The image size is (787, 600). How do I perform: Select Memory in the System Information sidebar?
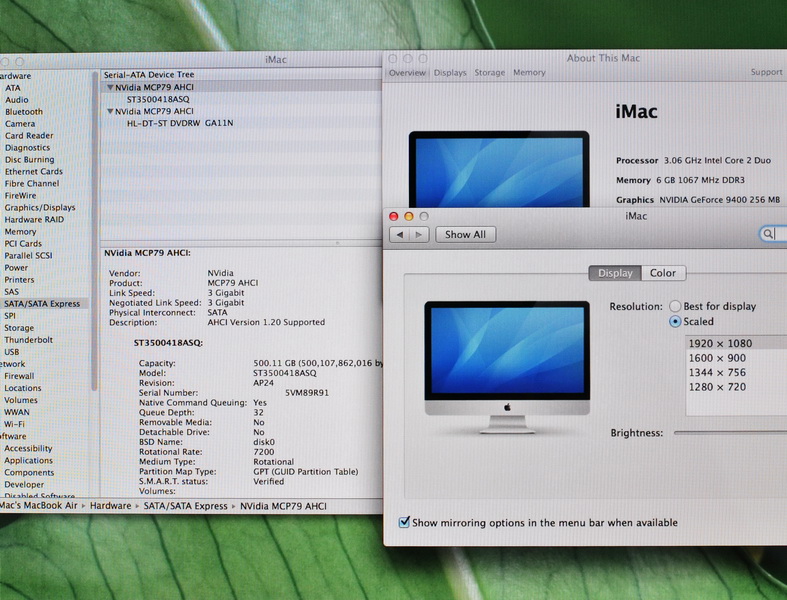tap(20, 231)
